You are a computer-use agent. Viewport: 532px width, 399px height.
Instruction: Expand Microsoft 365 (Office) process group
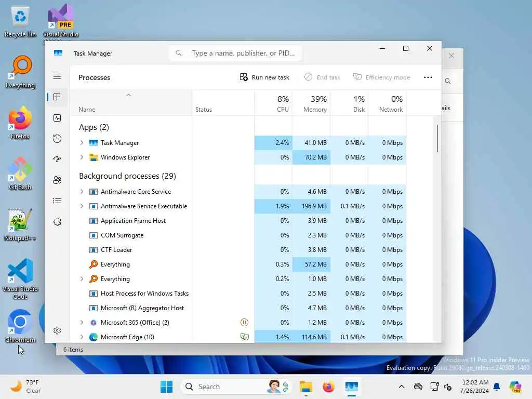tap(82, 322)
